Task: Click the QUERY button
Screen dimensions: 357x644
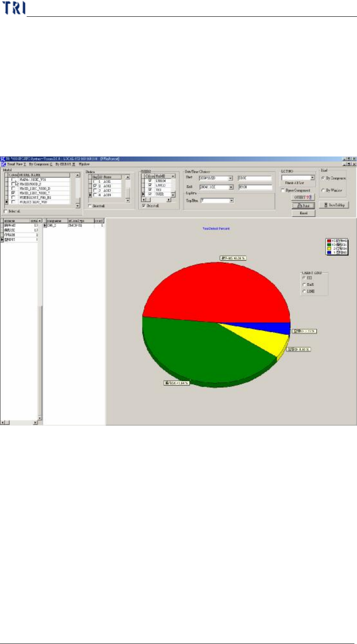Action: click(x=303, y=197)
